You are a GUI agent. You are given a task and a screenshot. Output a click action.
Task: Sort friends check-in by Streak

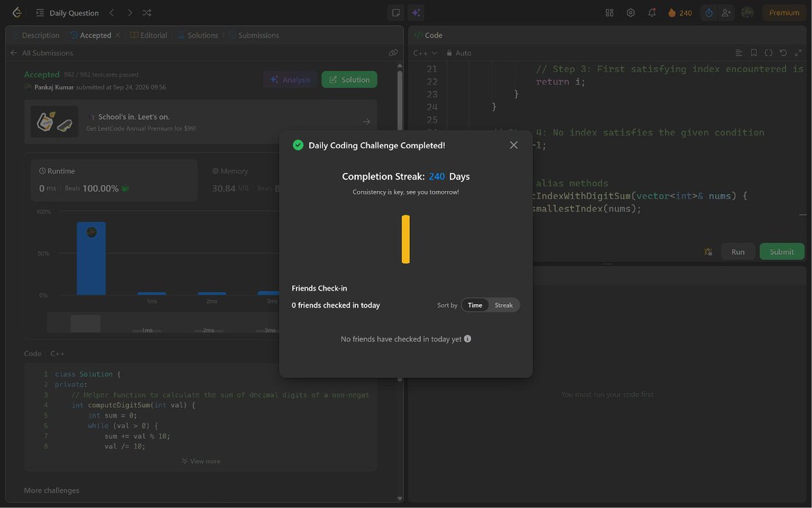(503, 305)
